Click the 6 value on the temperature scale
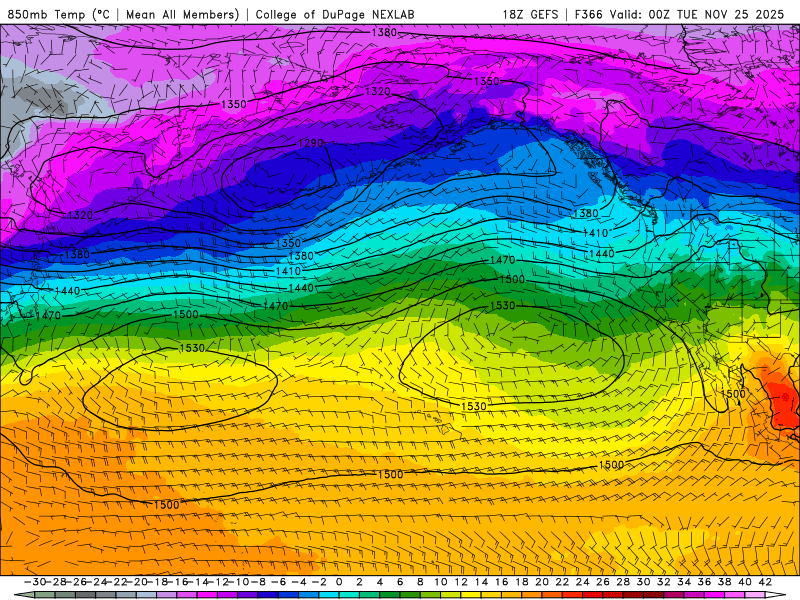 (x=400, y=582)
